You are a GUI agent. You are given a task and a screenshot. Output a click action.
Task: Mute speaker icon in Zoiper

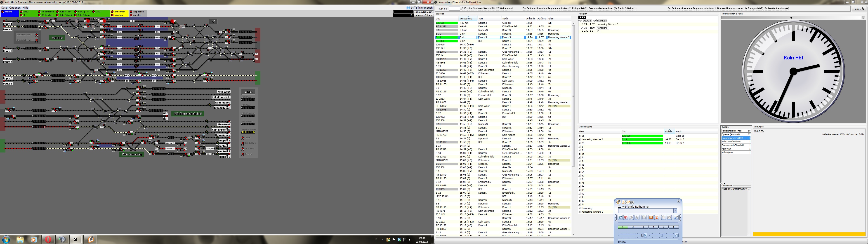pos(677,235)
